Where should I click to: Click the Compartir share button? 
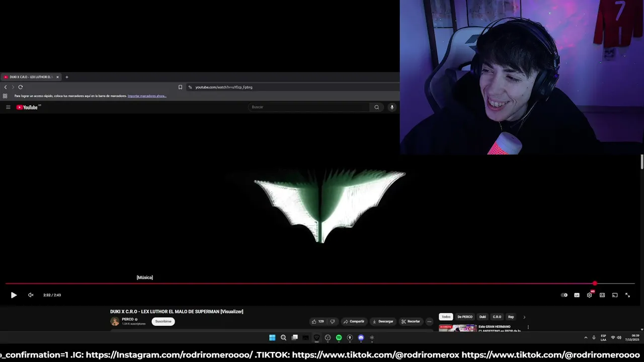pos(354,321)
